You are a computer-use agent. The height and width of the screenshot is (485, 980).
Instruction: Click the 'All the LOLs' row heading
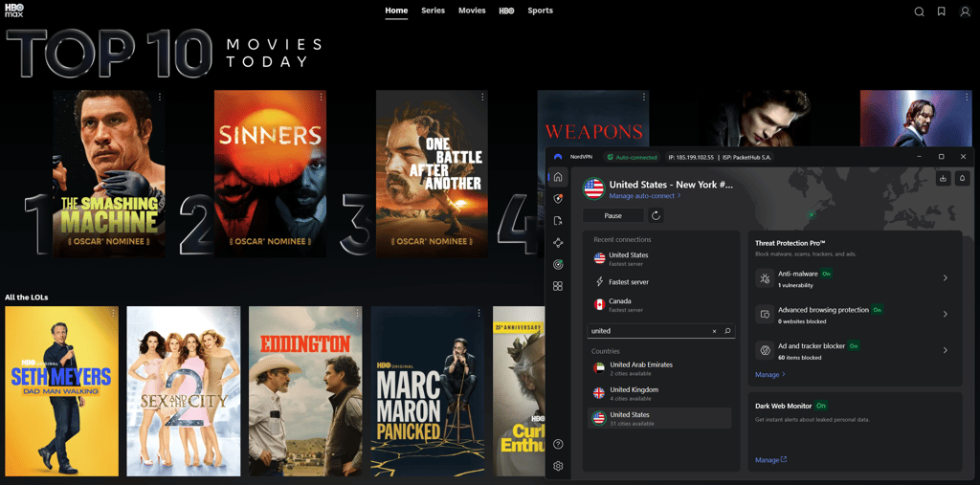26,298
